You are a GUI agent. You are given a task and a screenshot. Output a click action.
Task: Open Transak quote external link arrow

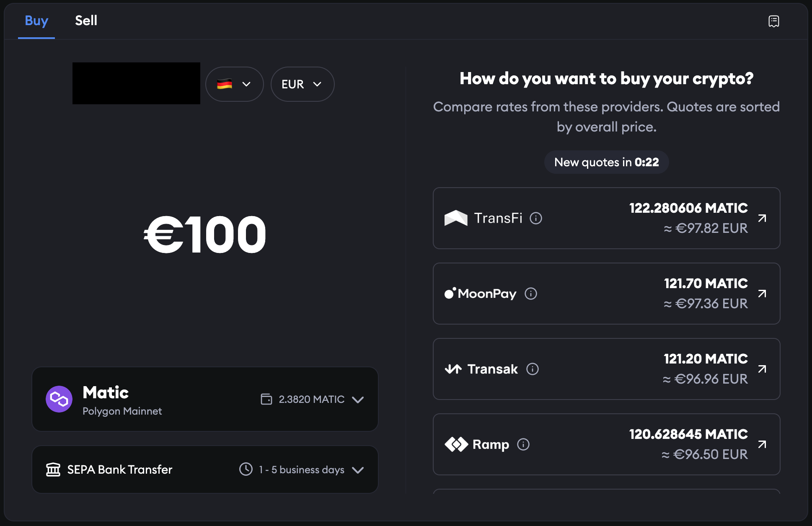[x=762, y=369]
